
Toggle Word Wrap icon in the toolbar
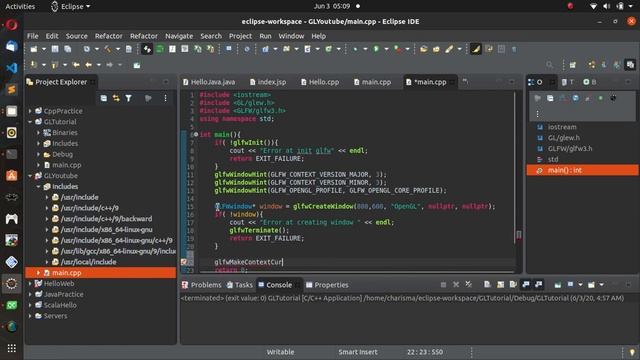coord(489,49)
